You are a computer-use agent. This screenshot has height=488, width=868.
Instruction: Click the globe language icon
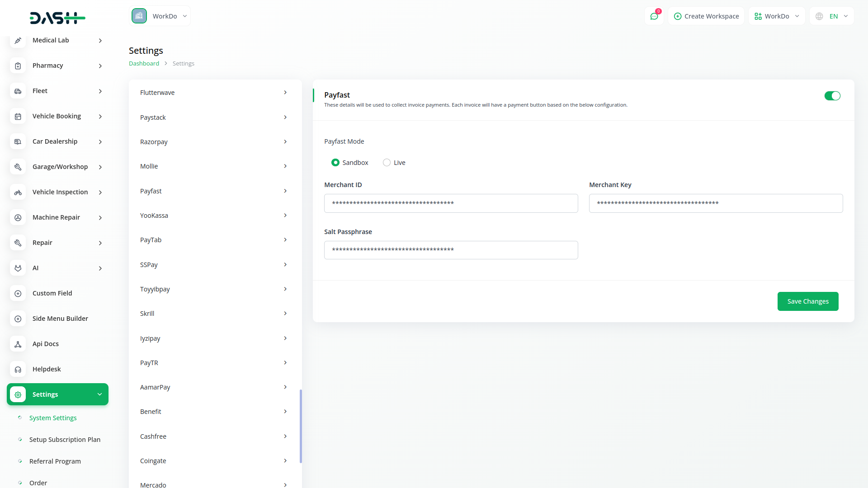pos(819,16)
